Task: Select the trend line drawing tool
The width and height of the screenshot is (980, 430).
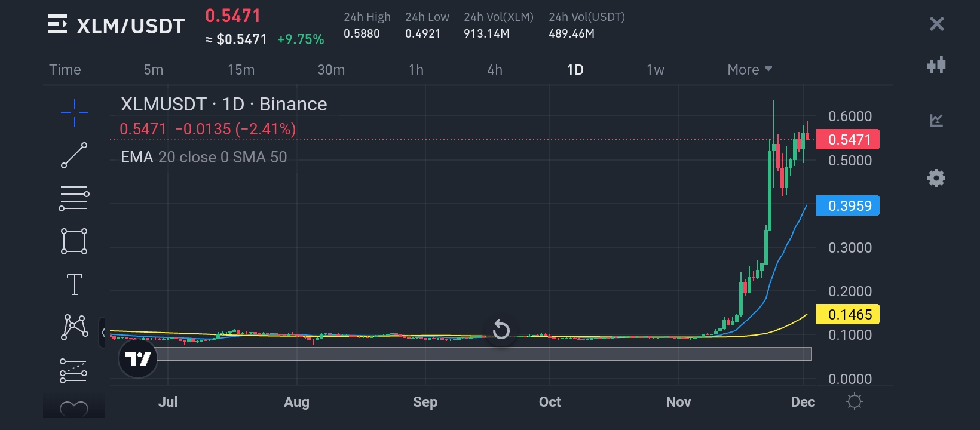Action: (x=74, y=155)
